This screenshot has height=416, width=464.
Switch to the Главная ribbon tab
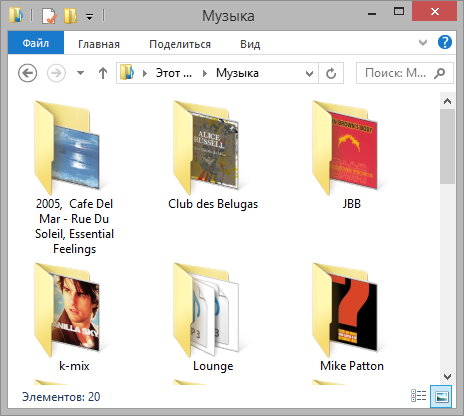[99, 44]
